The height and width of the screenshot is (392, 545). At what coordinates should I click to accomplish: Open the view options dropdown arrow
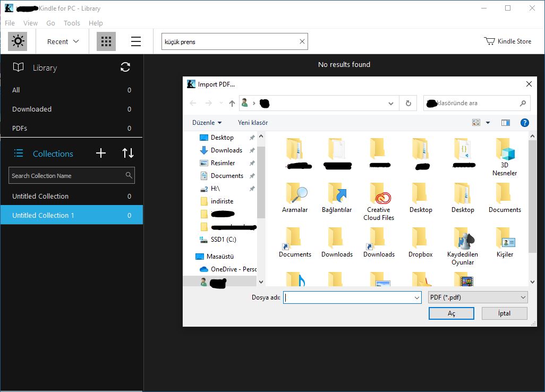tap(488, 123)
